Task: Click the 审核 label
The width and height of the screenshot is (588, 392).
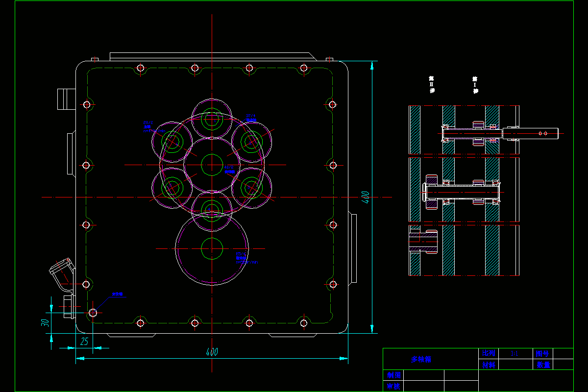Action: point(394,387)
